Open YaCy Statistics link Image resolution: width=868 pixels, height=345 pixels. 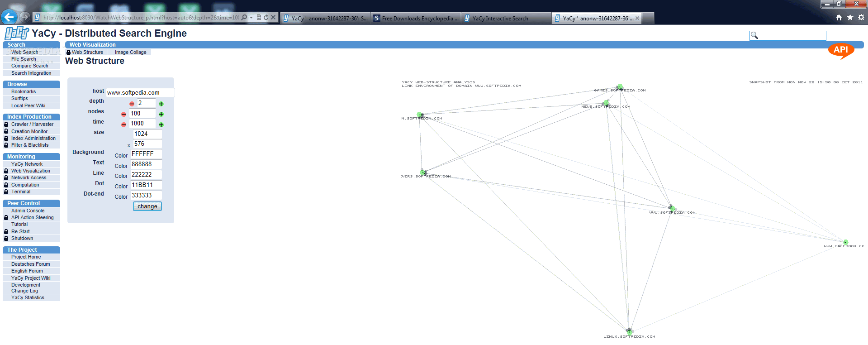28,297
